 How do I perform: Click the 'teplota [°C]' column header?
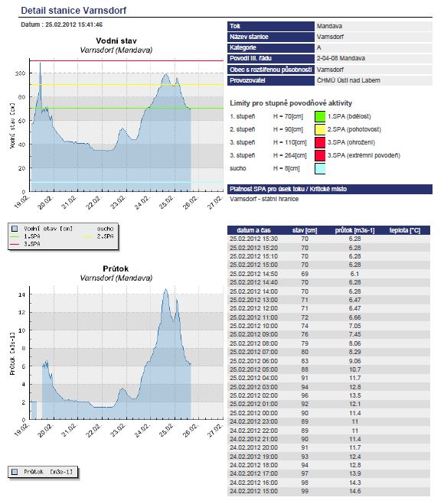pyautogui.click(x=405, y=230)
